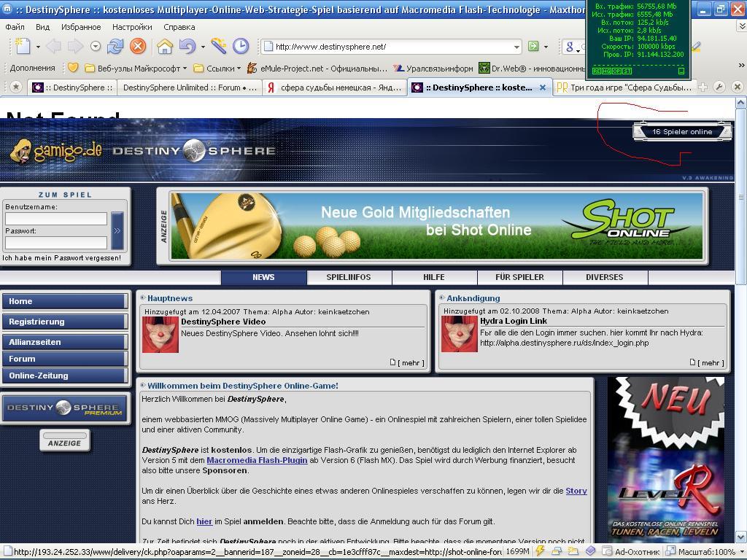The width and height of the screenshot is (747, 560).
Task: Click the Forum sidebar button
Action: [x=65, y=359]
